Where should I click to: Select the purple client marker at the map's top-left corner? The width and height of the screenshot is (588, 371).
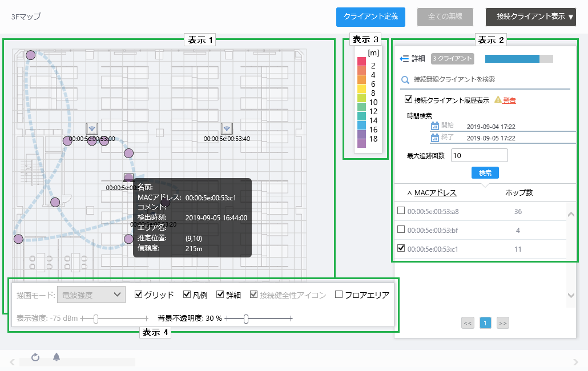[31, 55]
